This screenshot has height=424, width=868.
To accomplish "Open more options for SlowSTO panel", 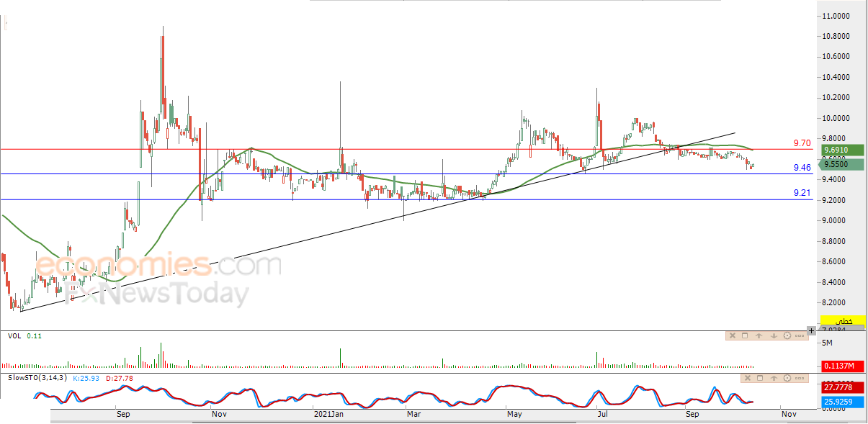I will click(x=800, y=378).
